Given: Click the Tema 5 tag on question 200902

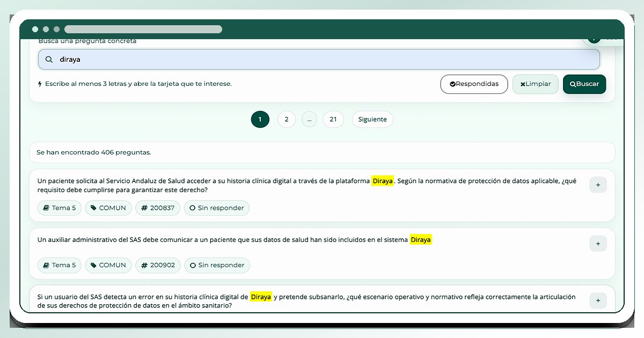Looking at the screenshot, I should [60, 265].
